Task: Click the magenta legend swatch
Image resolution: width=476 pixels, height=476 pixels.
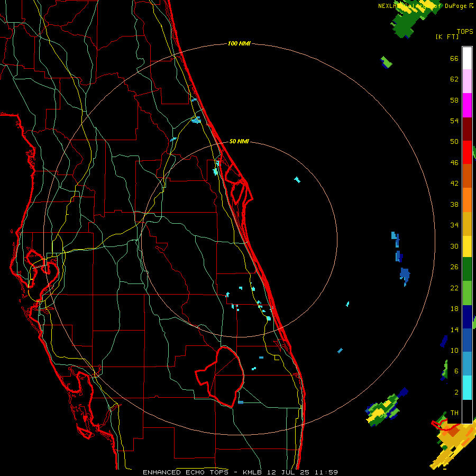Action: pos(467,105)
